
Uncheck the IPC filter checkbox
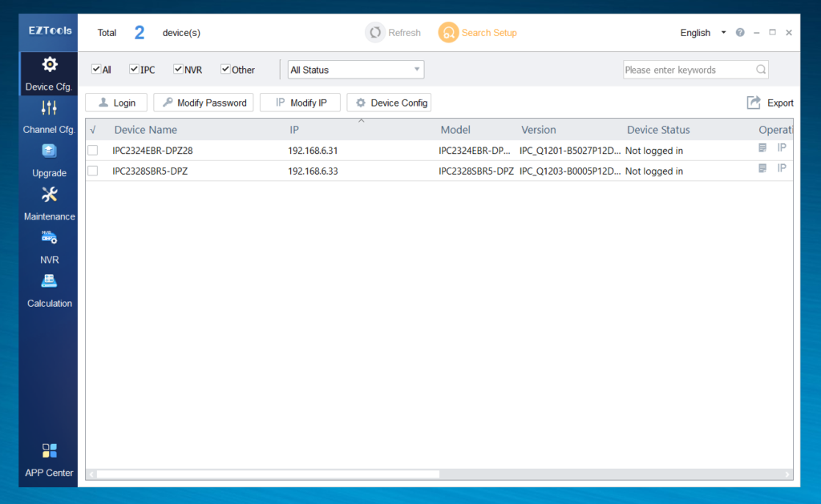click(135, 70)
